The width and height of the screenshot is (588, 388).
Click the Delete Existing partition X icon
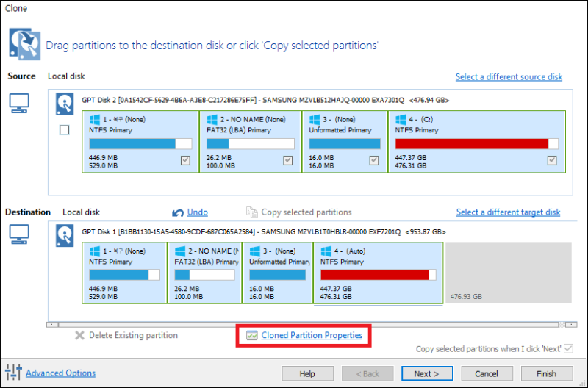tap(79, 335)
